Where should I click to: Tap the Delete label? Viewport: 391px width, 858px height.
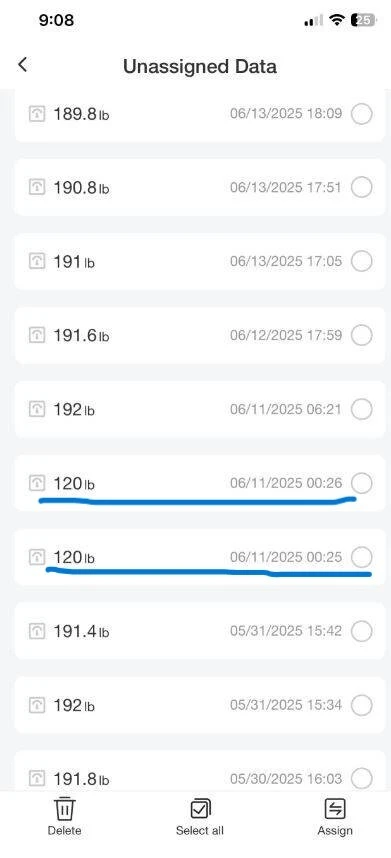pyautogui.click(x=65, y=830)
